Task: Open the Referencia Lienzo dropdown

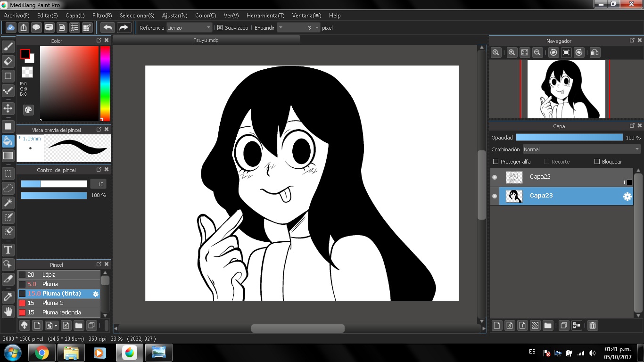Action: point(190,28)
